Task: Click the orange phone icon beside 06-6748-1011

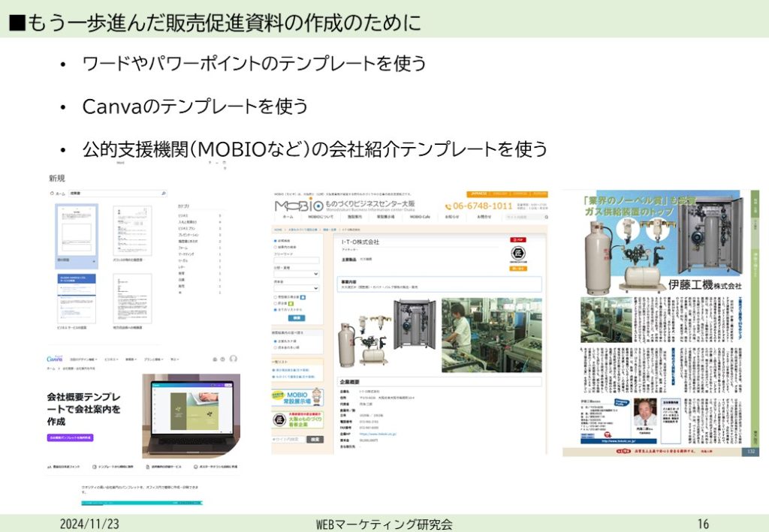Action: pyautogui.click(x=449, y=206)
